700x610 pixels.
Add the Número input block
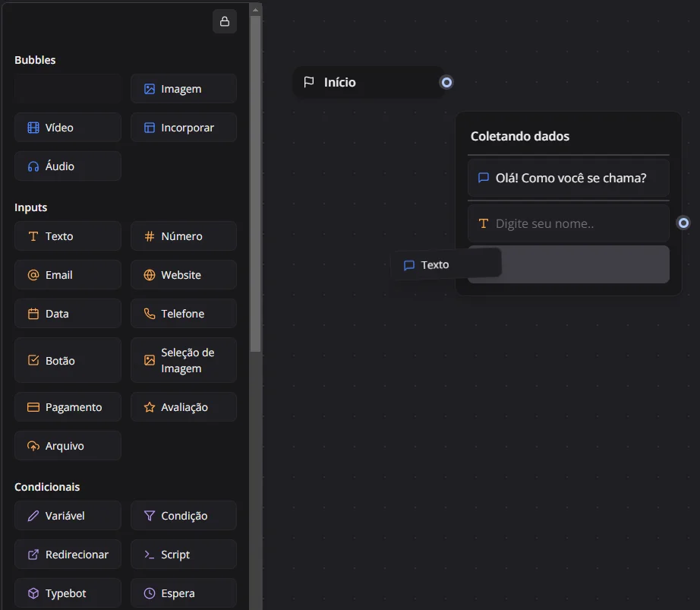(183, 236)
